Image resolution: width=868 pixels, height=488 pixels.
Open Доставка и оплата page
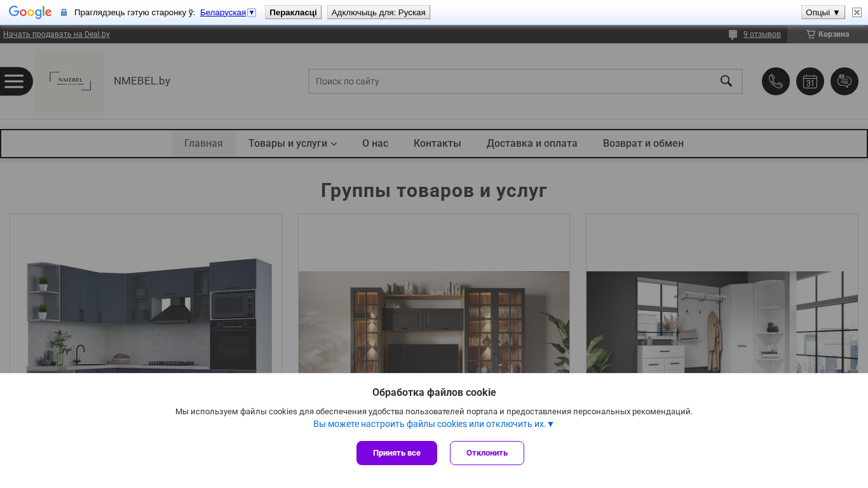(532, 144)
